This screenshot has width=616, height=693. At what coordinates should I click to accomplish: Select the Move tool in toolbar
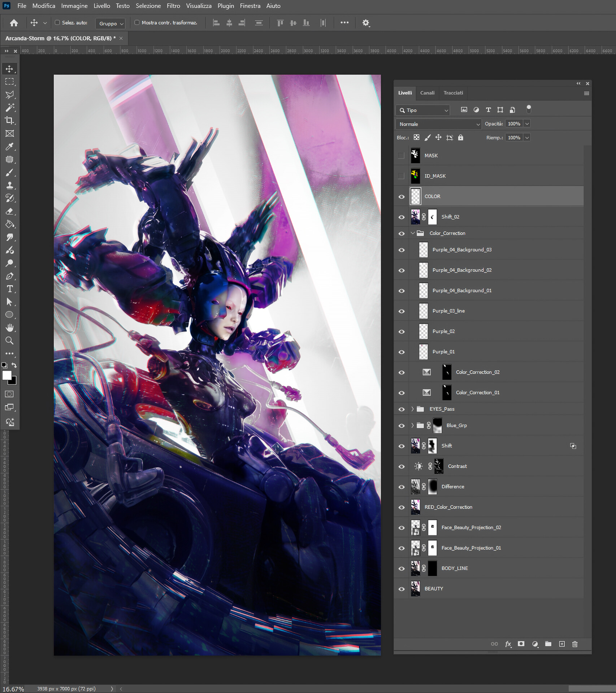(x=10, y=69)
